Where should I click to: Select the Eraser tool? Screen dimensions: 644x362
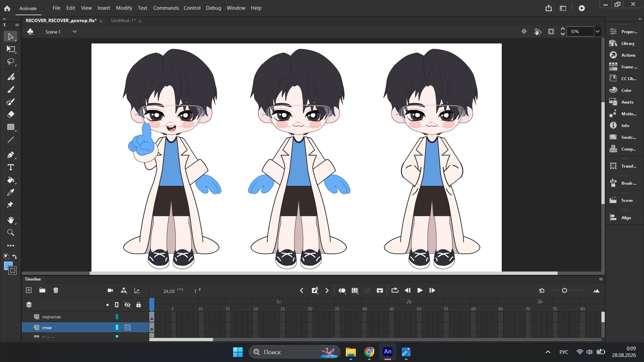[x=11, y=114]
